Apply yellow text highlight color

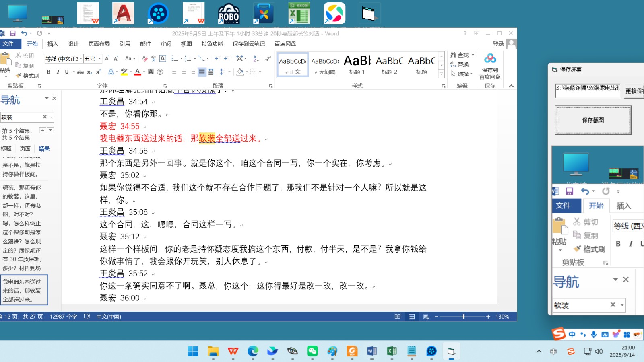(124, 72)
